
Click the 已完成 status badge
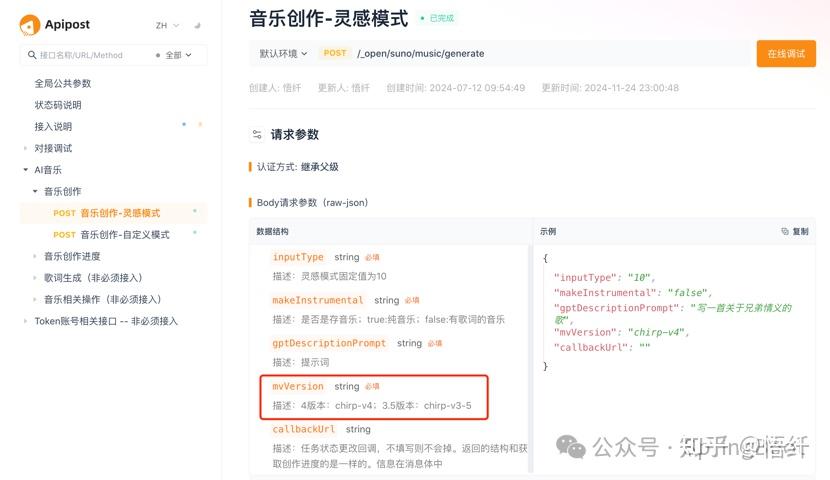[438, 18]
